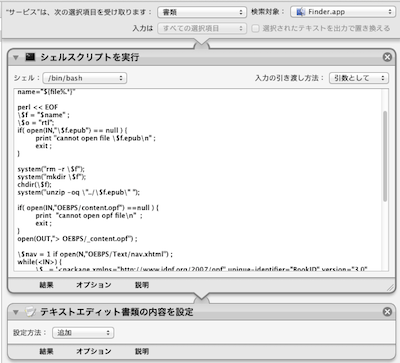
Task: Open the service input type dropdown showing 書類
Action: (x=202, y=12)
